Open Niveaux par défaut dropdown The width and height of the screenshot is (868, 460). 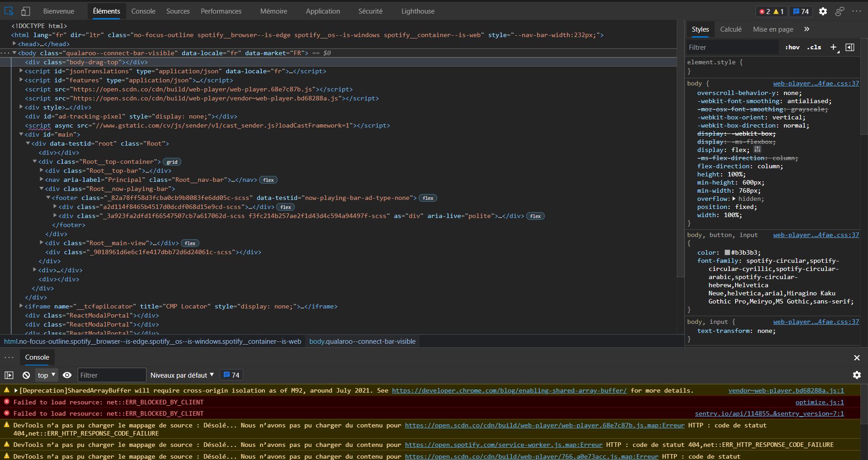point(182,375)
